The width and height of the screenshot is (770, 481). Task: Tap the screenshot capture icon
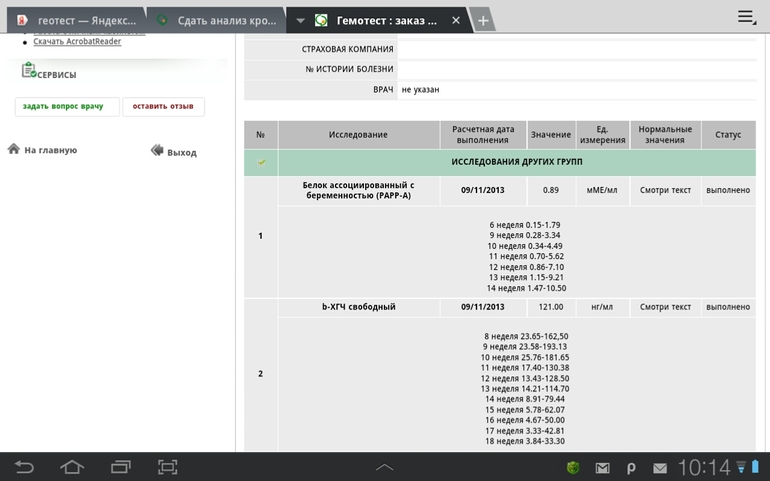pos(168,467)
